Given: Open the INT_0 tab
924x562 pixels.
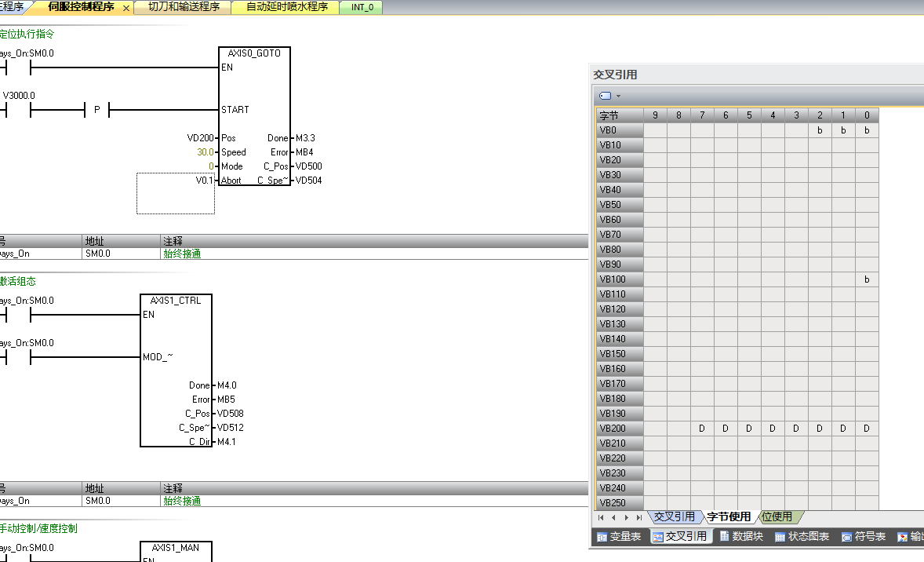Looking at the screenshot, I should [x=362, y=7].
